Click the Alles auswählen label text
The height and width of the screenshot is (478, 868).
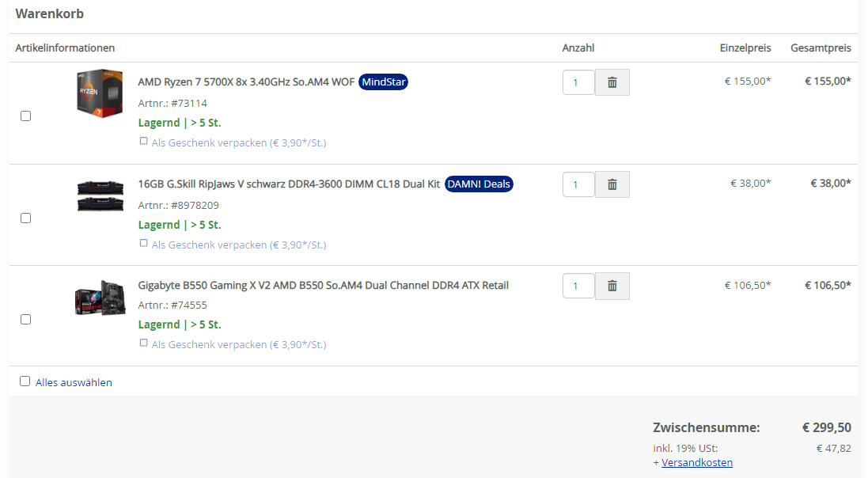(74, 382)
